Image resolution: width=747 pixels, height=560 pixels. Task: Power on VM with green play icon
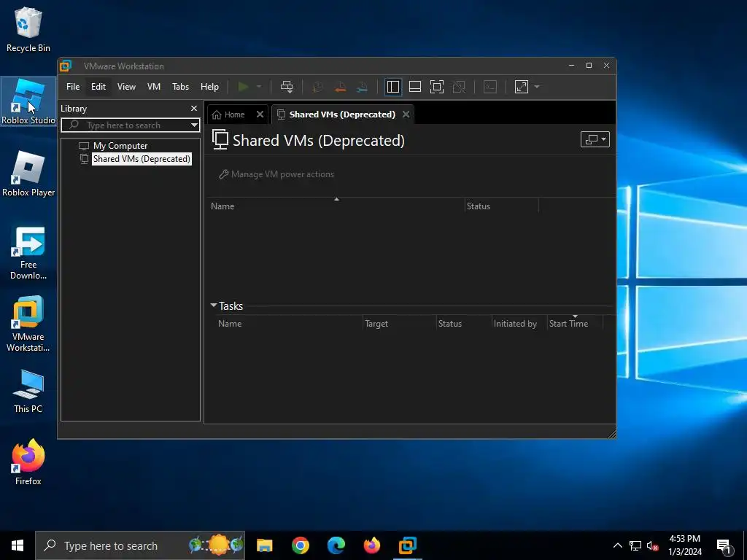pyautogui.click(x=243, y=87)
